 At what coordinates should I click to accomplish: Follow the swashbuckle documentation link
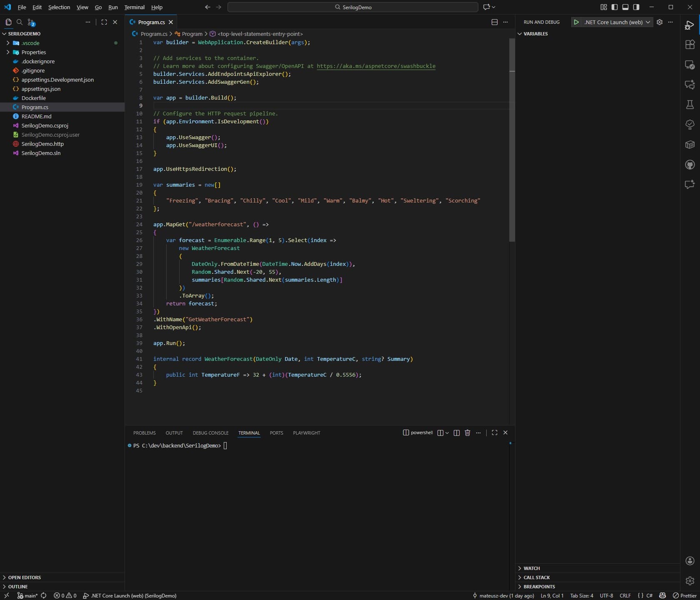(x=375, y=66)
